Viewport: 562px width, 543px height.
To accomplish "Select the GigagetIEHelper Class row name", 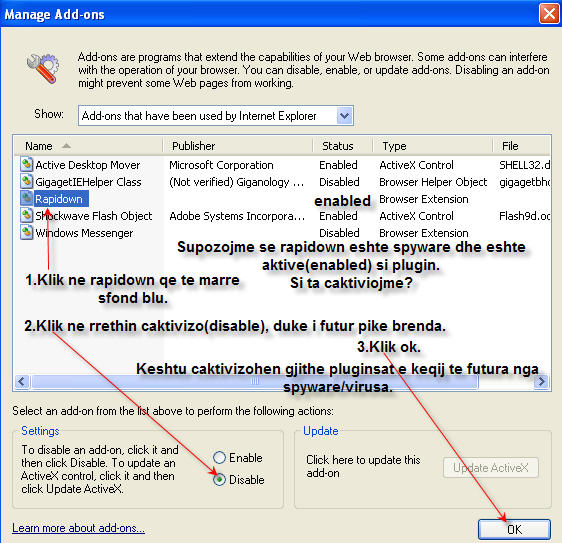I will coord(88,182).
